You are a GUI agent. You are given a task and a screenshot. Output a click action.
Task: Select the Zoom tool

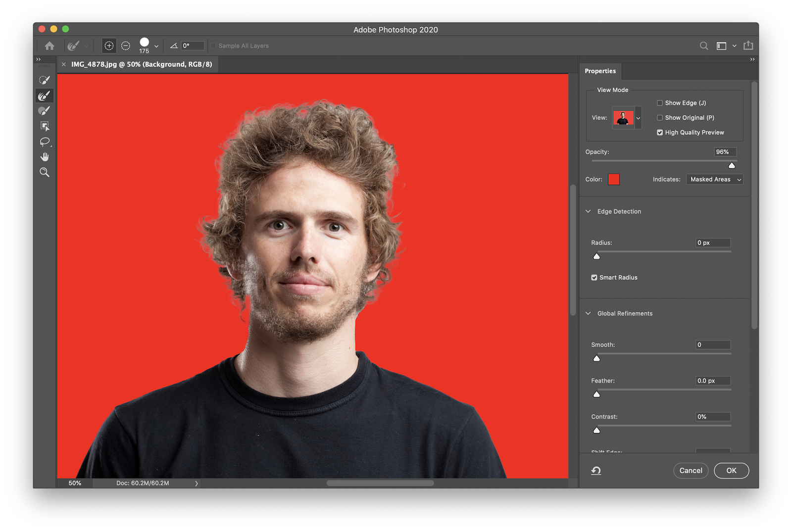coord(45,172)
